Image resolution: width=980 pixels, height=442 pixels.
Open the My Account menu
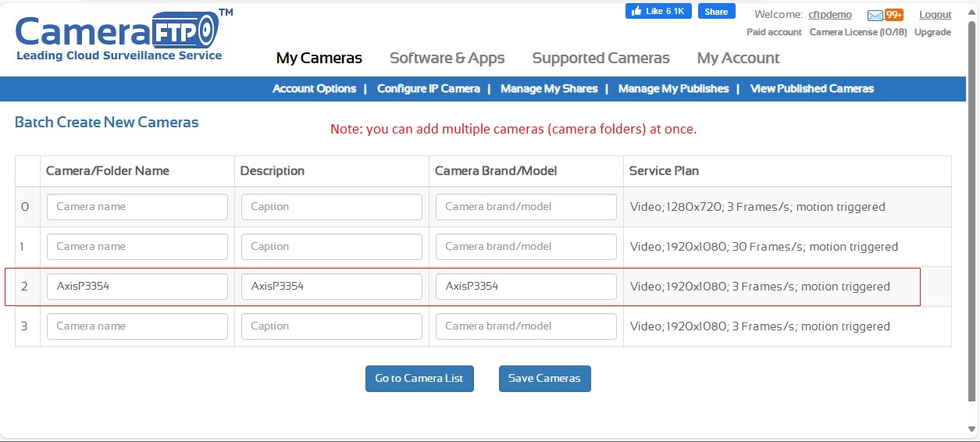738,58
